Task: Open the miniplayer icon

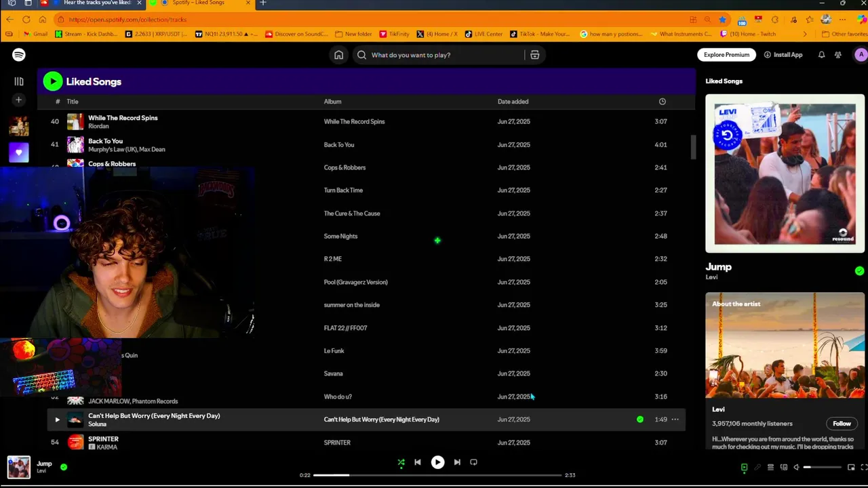Action: tap(851, 468)
